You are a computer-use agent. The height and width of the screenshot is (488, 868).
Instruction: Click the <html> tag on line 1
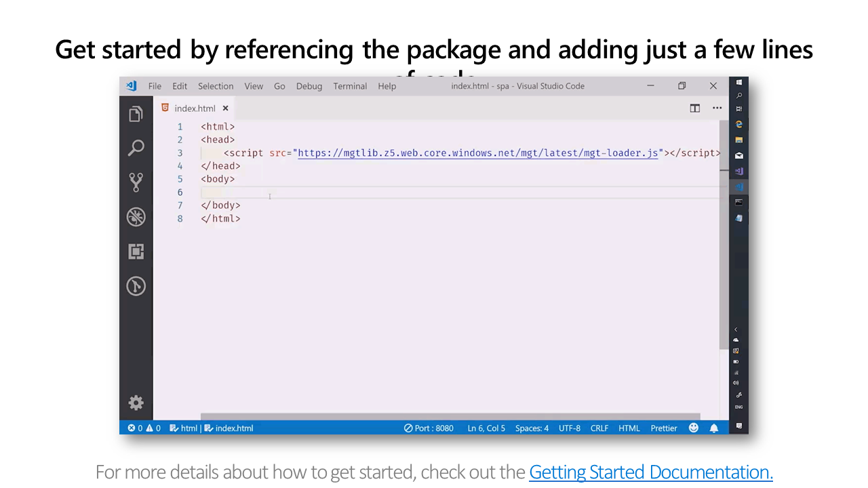(218, 127)
